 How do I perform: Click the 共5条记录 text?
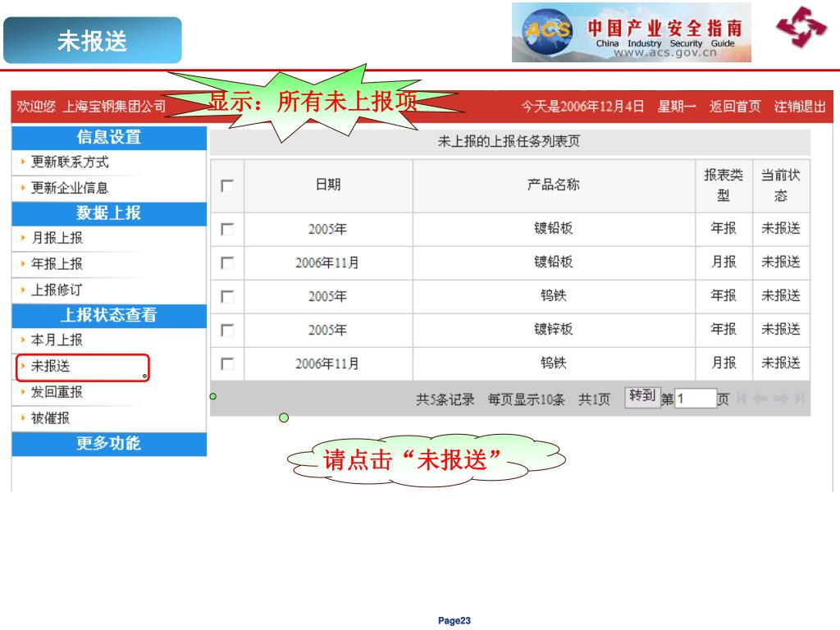coord(445,399)
